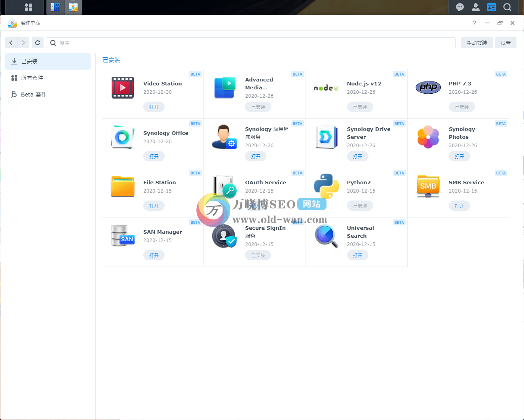Click the Synology Drive Server icon
The width and height of the screenshot is (524, 420).
(327, 137)
